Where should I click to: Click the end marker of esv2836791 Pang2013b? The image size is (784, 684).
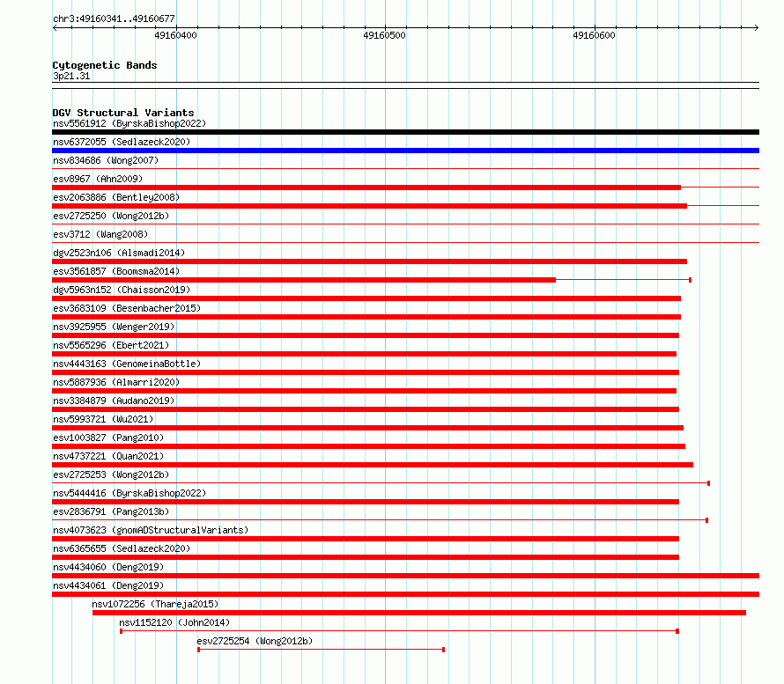point(706,520)
